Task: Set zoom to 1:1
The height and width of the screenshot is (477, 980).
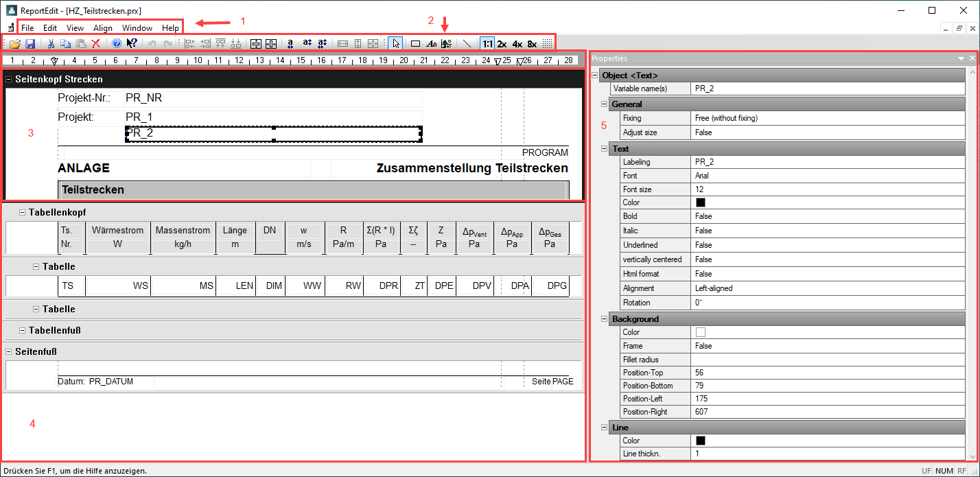Action: [487, 43]
